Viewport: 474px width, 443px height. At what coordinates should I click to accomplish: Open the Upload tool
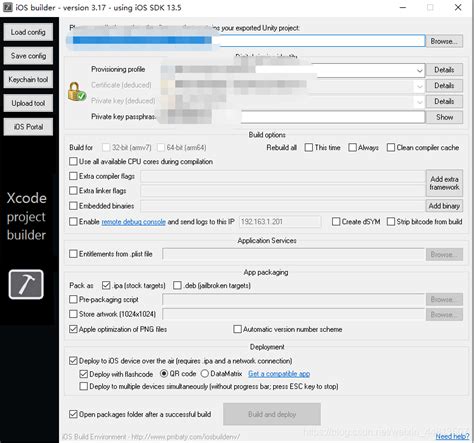click(28, 103)
